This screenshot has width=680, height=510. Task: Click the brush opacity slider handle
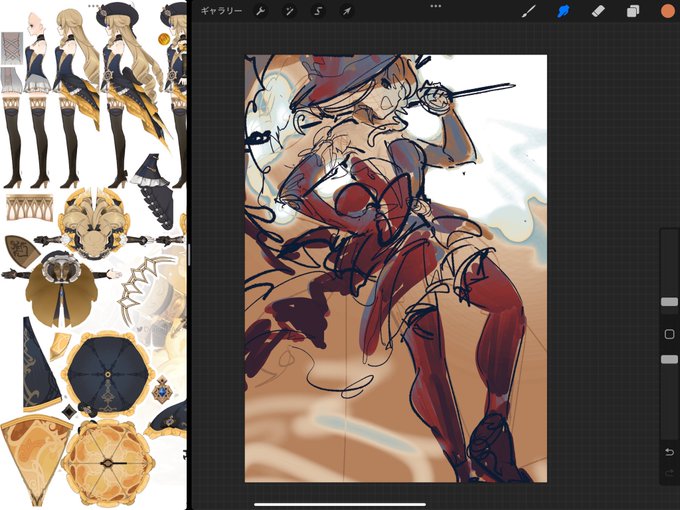[x=669, y=360]
